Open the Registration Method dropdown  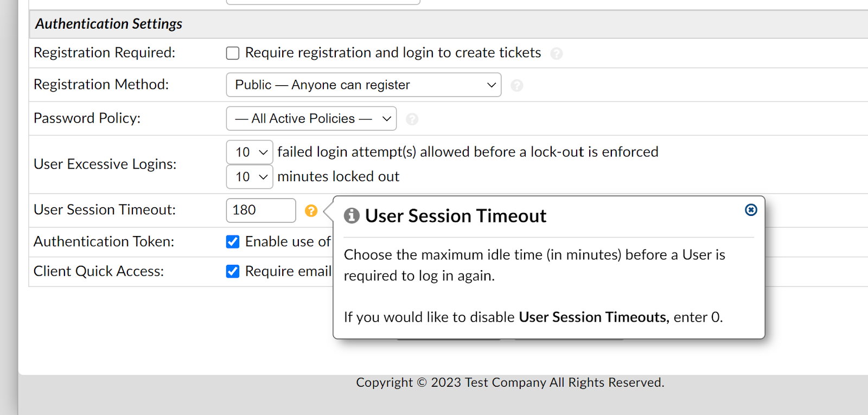(363, 85)
